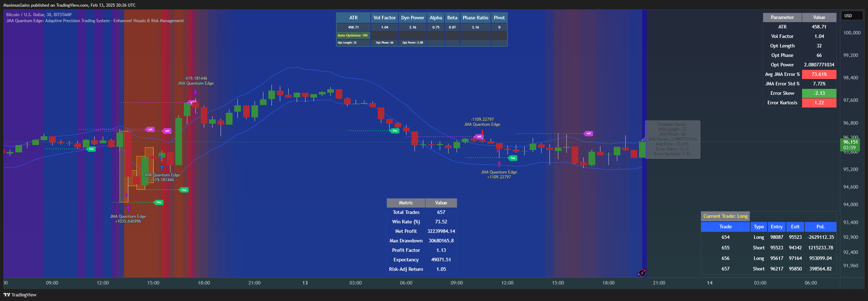This screenshot has width=868, height=301.
Task: Click the Total Trades value 657
Action: [x=441, y=212]
